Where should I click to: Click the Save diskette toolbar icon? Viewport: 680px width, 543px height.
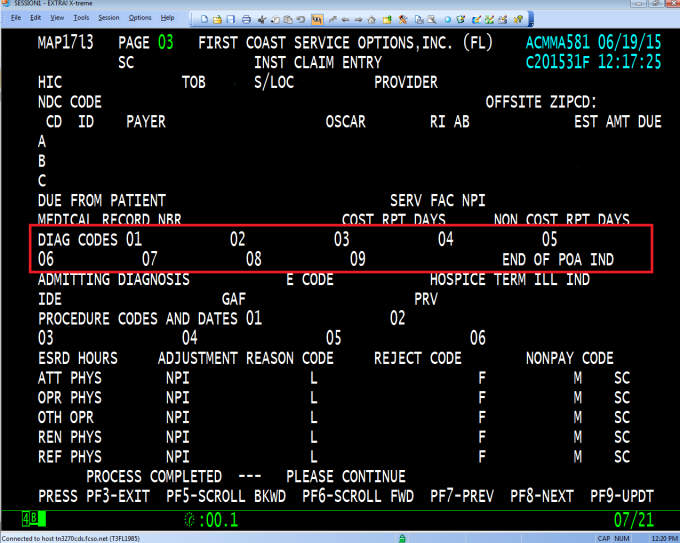[x=231, y=18]
